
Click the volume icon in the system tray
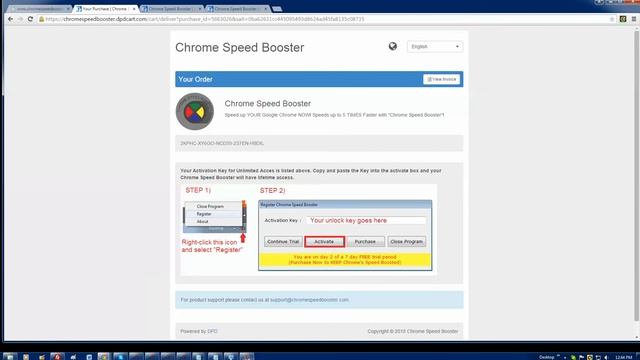(x=606, y=357)
